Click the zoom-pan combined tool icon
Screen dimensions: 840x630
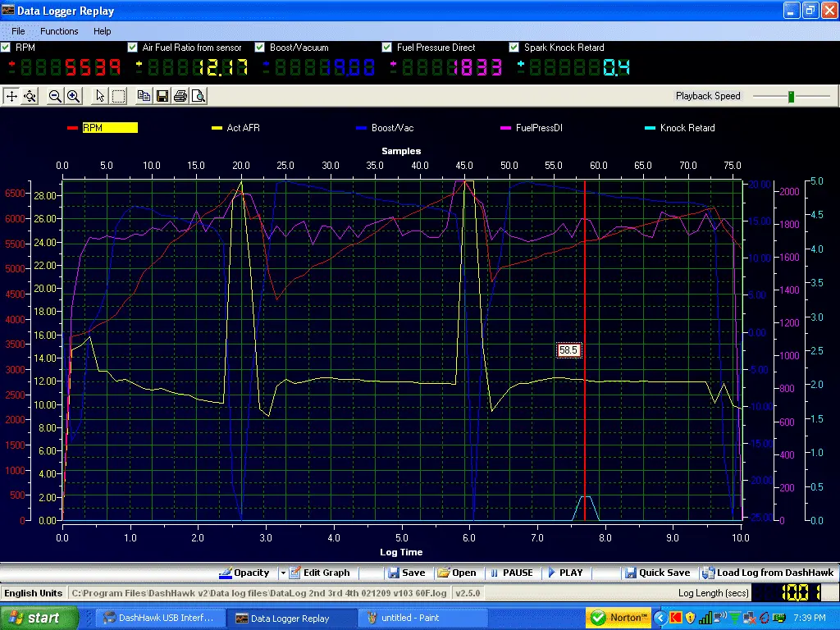tap(30, 96)
